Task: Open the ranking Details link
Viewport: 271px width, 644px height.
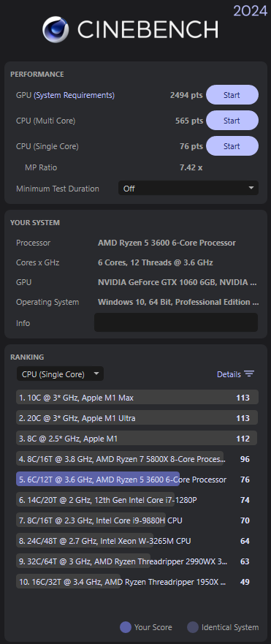Action: [x=229, y=374]
